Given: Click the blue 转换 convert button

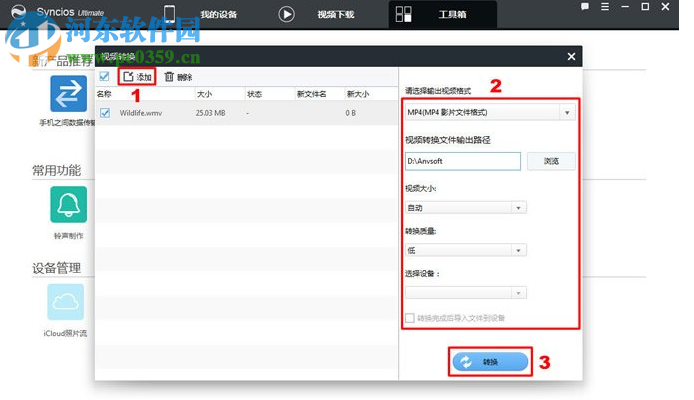Looking at the screenshot, I should [490, 362].
